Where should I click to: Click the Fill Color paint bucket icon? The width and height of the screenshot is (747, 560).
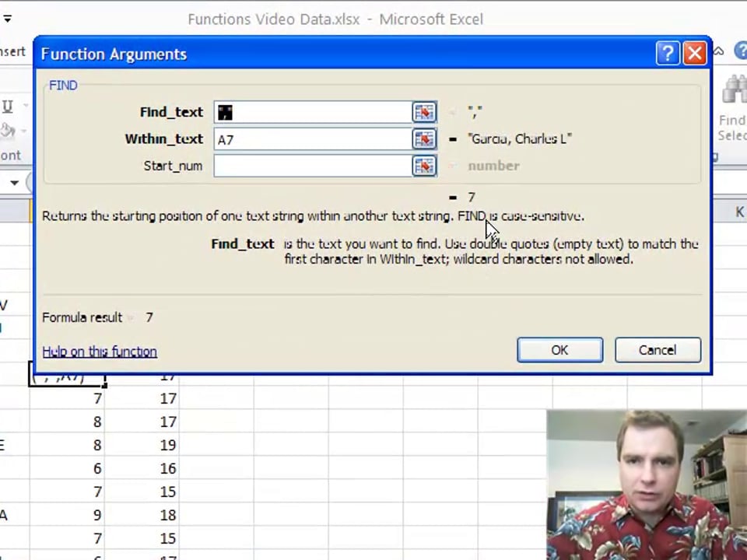pos(7,131)
